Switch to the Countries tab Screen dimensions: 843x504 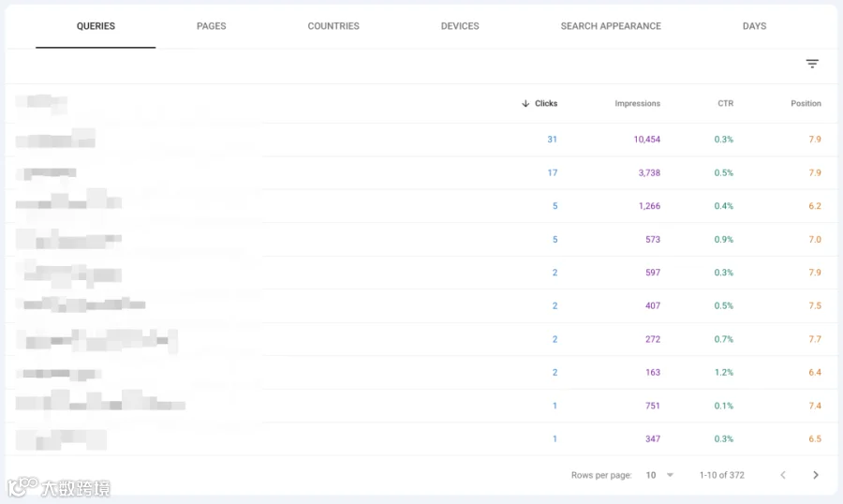[x=333, y=26]
